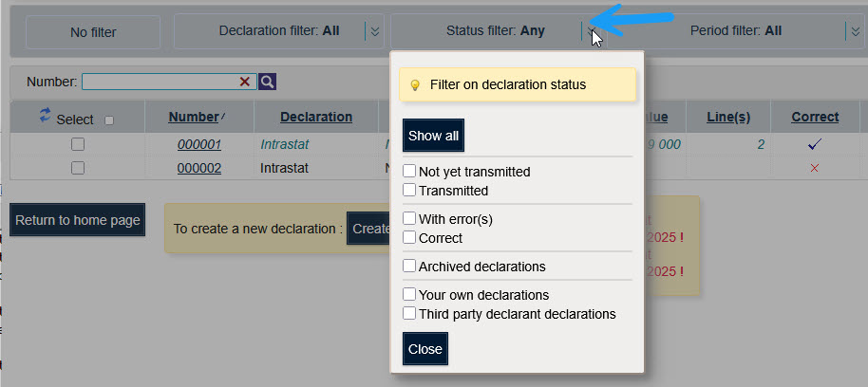The height and width of the screenshot is (387, 868).
Task: Expand the Declaration filter chevron
Action: click(x=374, y=31)
